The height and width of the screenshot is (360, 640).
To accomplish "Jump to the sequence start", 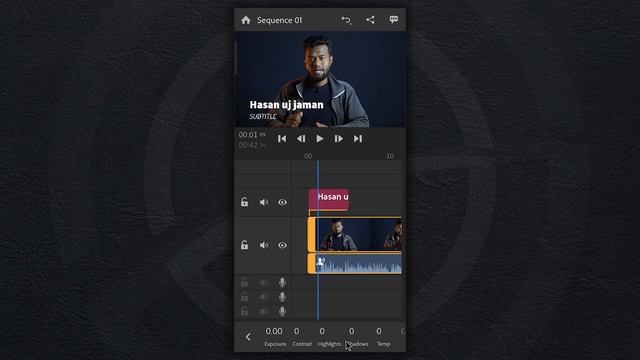I will tap(282, 139).
